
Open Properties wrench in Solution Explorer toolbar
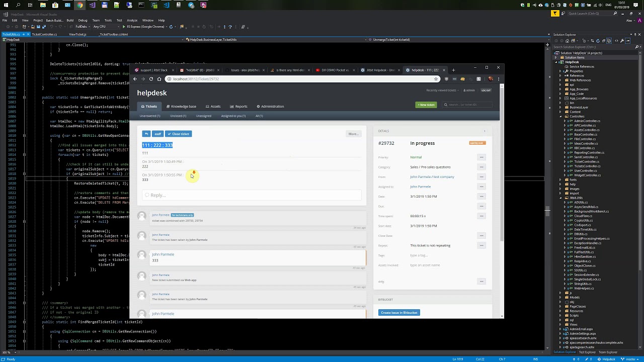coord(622,41)
